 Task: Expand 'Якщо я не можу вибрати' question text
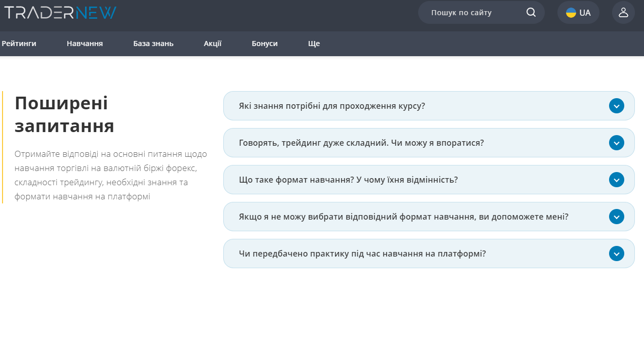click(x=404, y=217)
